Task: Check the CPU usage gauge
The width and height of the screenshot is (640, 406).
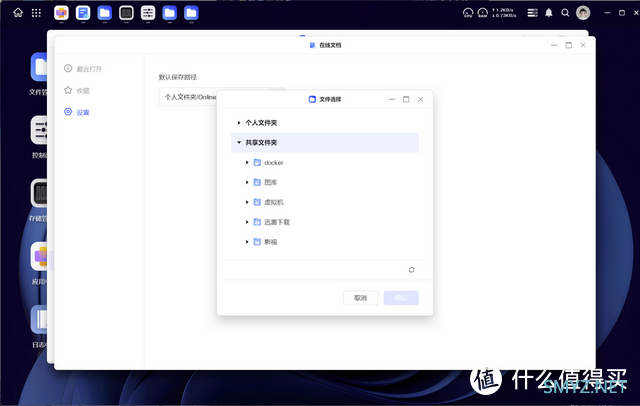Action: 468,13
